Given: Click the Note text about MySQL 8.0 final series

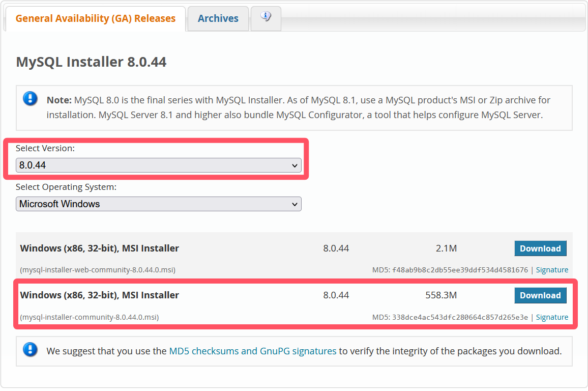Looking at the screenshot, I should 299,107.
